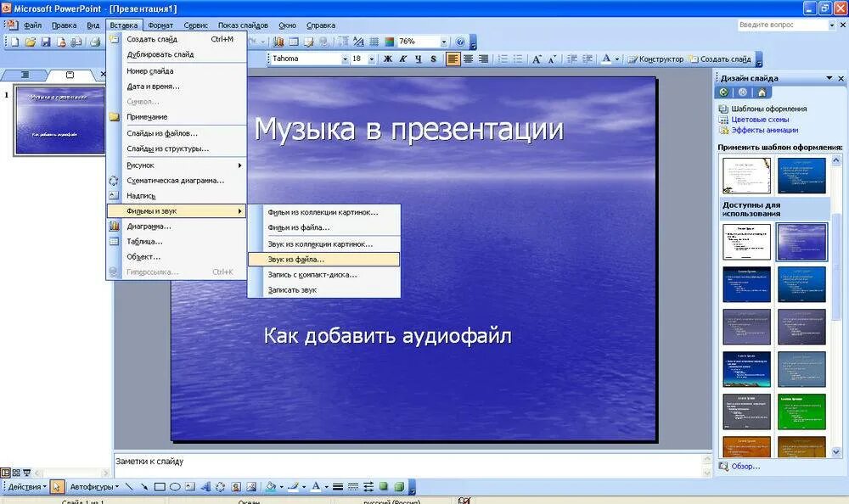Open the Действия dropdown menu
The width and height of the screenshot is (849, 504).
pyautogui.click(x=26, y=487)
